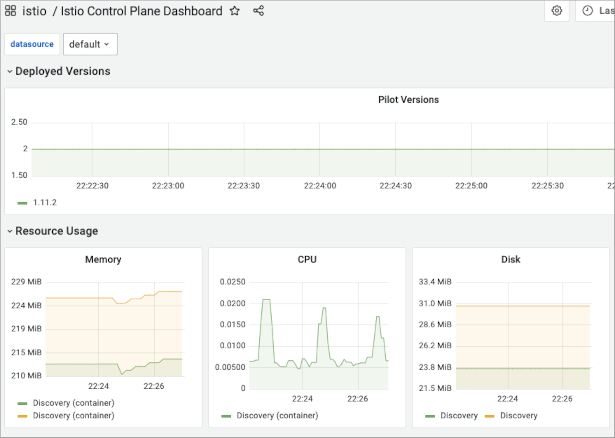
Task: Click the share dashboard icon
Action: pos(259,11)
